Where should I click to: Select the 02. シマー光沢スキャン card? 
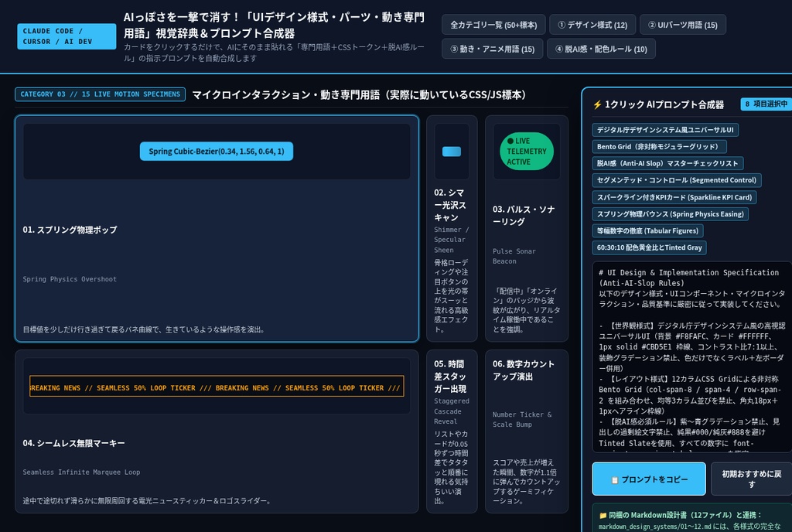click(x=452, y=229)
